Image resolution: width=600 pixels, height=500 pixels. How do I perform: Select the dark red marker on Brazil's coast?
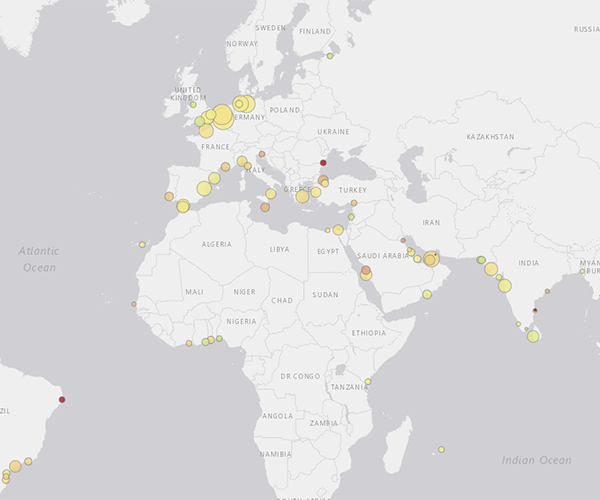(63, 400)
